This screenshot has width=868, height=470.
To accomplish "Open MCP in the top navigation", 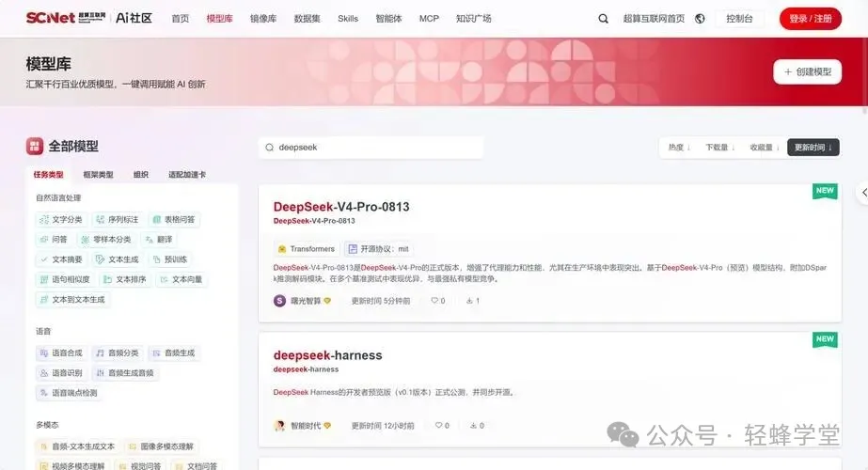I will (x=429, y=18).
